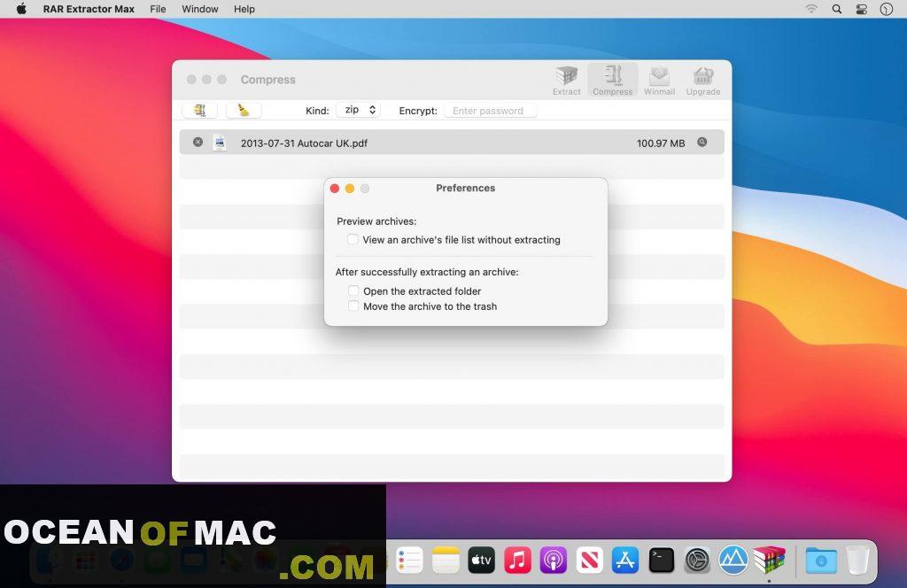The width and height of the screenshot is (907, 588).
Task: Select the Compress toolbar icon
Action: [x=613, y=81]
